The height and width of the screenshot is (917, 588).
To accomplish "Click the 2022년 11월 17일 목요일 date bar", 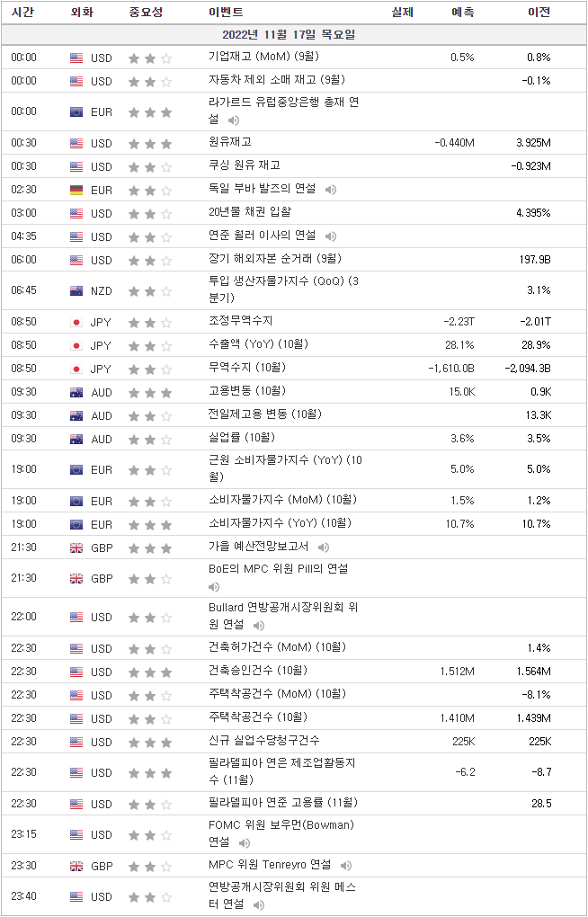I will (x=294, y=34).
